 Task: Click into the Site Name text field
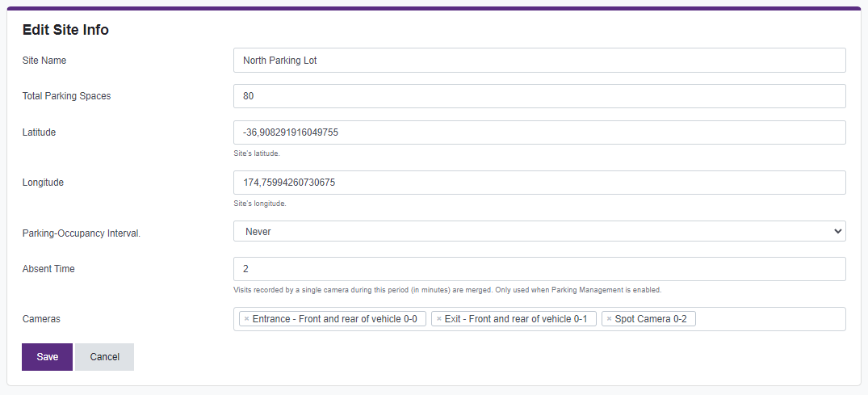pyautogui.click(x=539, y=61)
